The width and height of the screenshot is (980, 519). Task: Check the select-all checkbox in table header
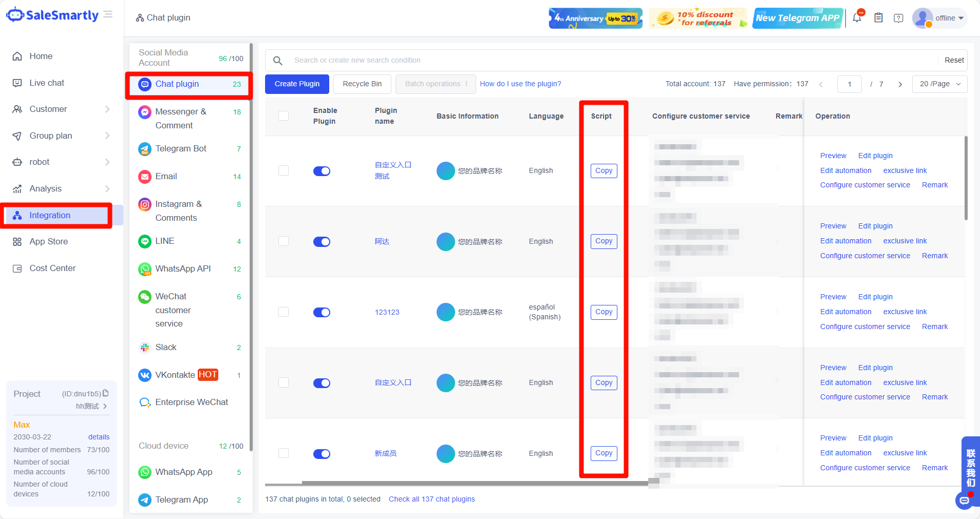point(284,116)
